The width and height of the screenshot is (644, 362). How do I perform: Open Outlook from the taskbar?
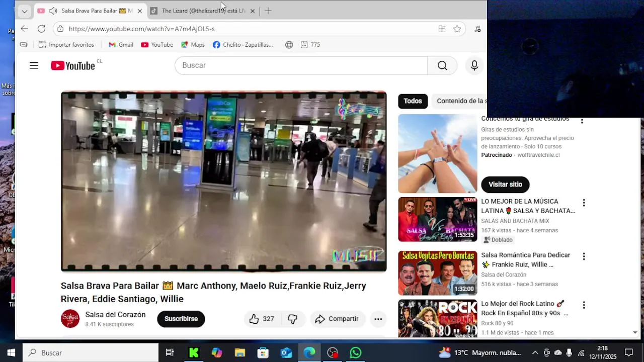tap(286, 352)
